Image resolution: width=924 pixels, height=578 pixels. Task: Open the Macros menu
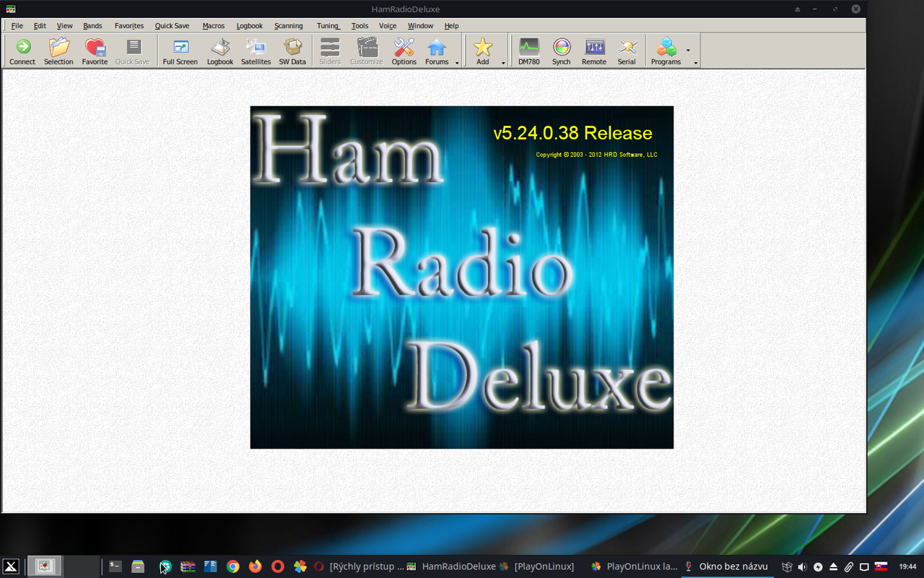click(214, 26)
